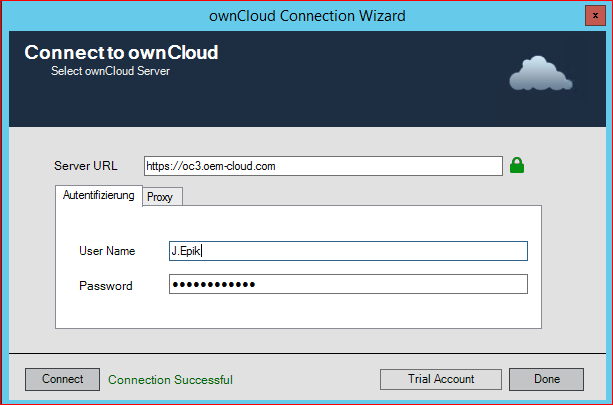
Task: Click the Select ownCloud Server subtitle
Action: click(110, 71)
